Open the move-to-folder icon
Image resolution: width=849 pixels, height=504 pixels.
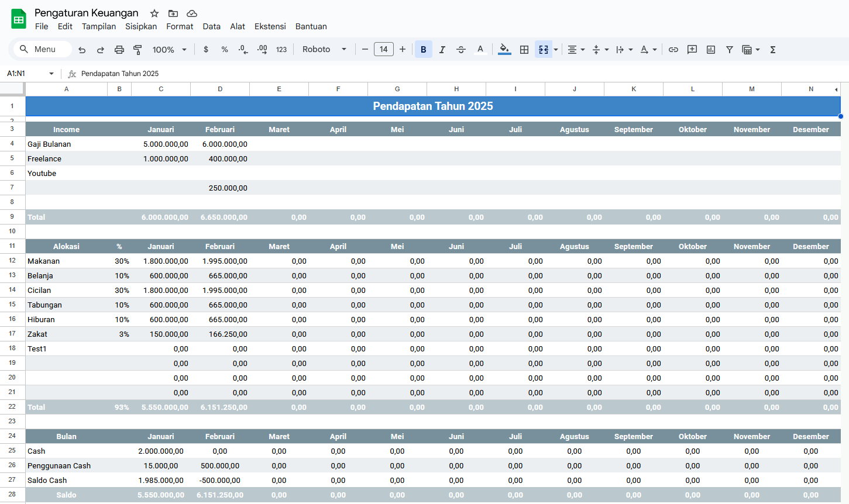click(173, 13)
